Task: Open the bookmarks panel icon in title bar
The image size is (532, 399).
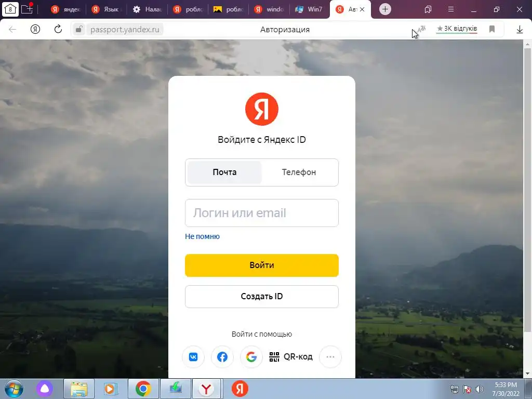Action: (428, 9)
